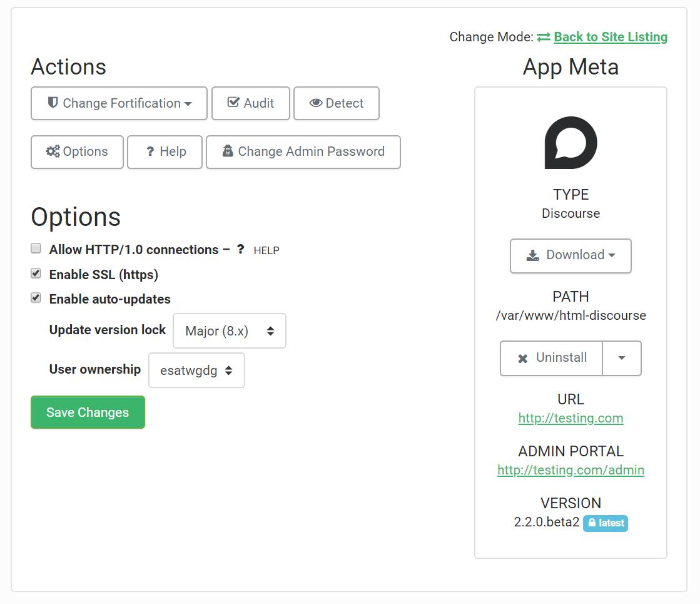Toggle Enable SSL (https) checkbox
This screenshot has height=604, width=700.
[x=36, y=274]
